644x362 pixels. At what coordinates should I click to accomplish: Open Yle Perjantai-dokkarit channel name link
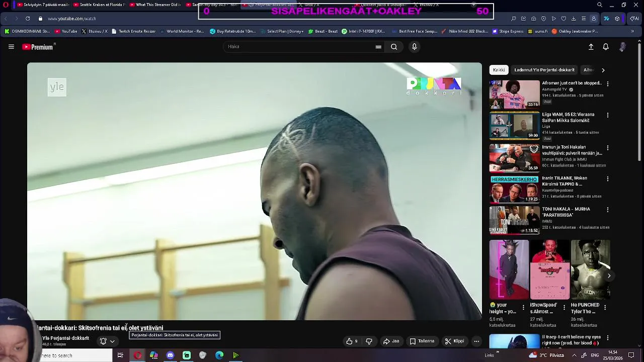point(65,338)
